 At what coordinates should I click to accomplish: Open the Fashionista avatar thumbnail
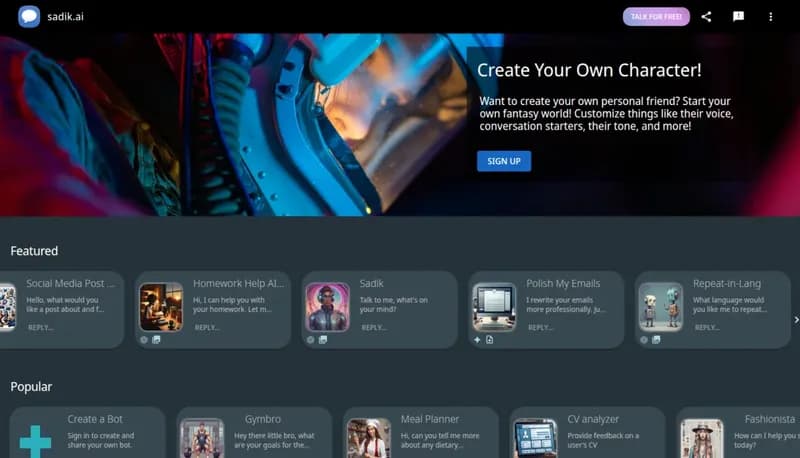click(702, 438)
